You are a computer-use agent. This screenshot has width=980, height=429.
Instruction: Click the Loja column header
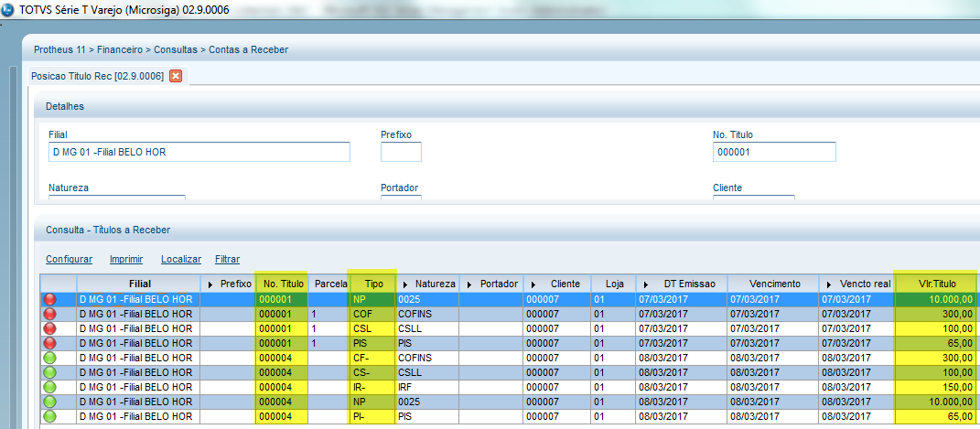pos(613,284)
